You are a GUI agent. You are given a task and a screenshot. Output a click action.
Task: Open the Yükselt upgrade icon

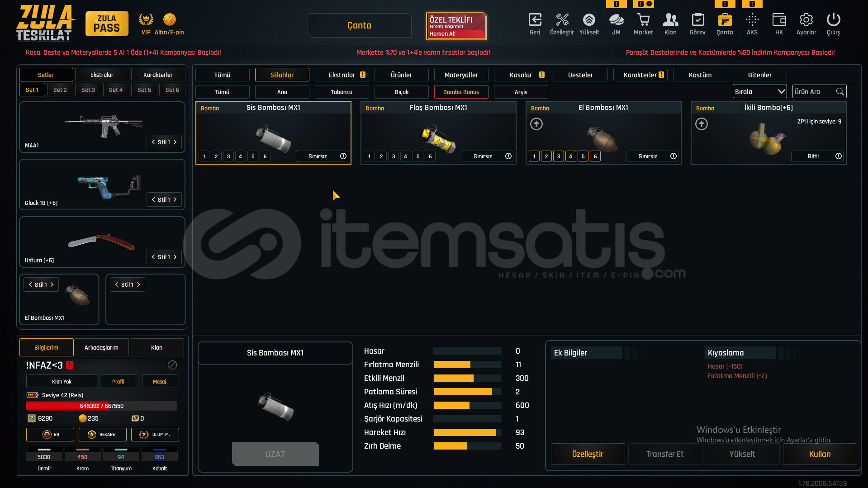(589, 20)
